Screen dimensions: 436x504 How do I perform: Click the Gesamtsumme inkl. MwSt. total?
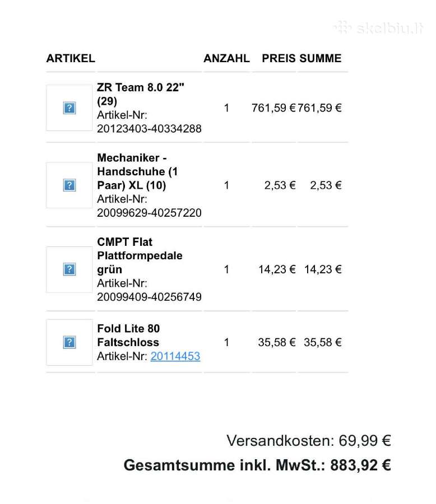point(257,465)
